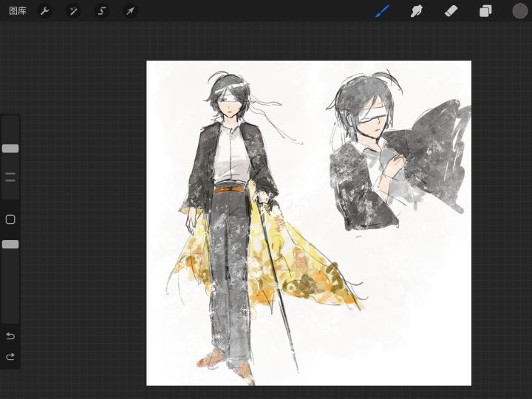Undo the last stroke
Viewport: 532px width, 399px height.
[x=10, y=336]
